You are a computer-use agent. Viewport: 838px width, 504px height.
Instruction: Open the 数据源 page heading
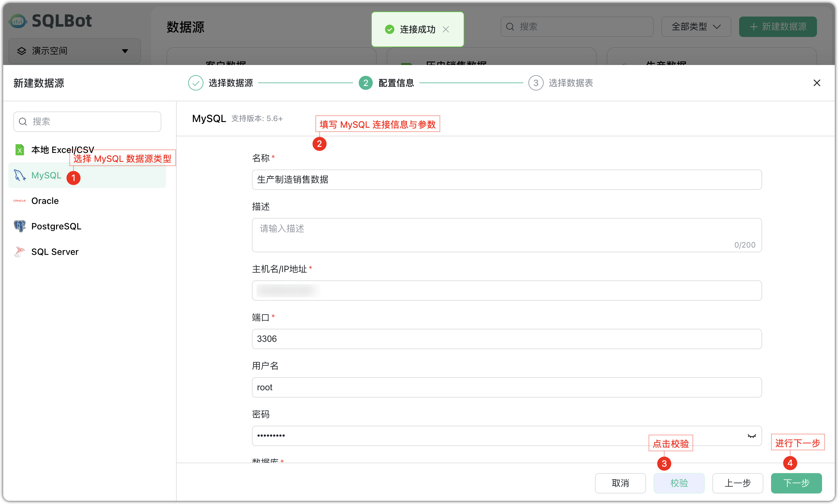pyautogui.click(x=186, y=27)
